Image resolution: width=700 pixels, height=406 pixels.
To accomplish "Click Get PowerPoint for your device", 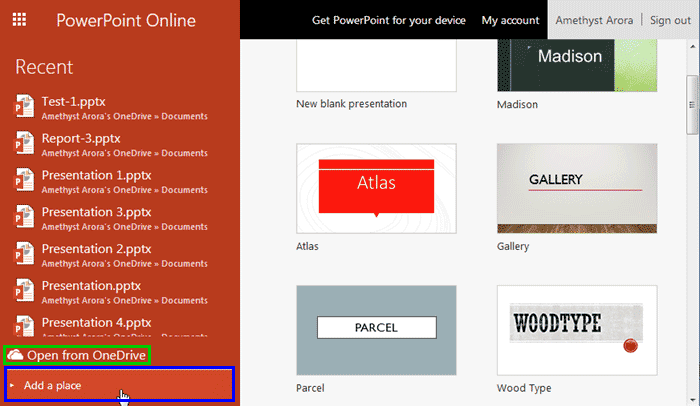I will pos(388,20).
